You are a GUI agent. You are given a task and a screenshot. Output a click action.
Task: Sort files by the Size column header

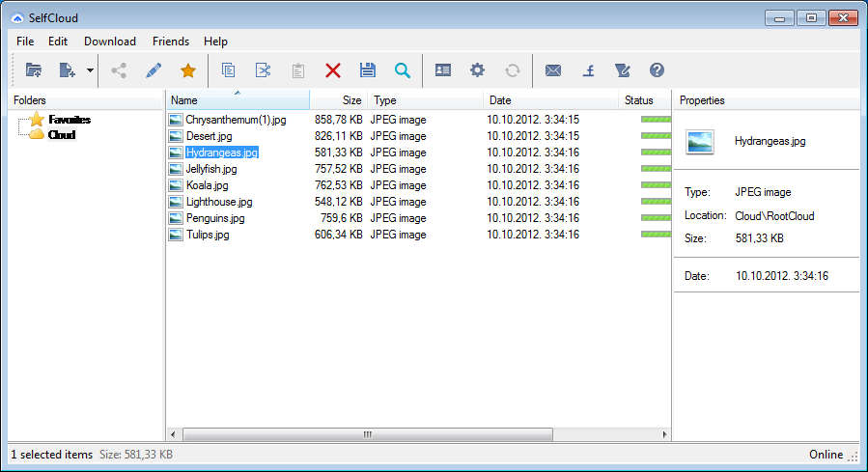point(338,100)
